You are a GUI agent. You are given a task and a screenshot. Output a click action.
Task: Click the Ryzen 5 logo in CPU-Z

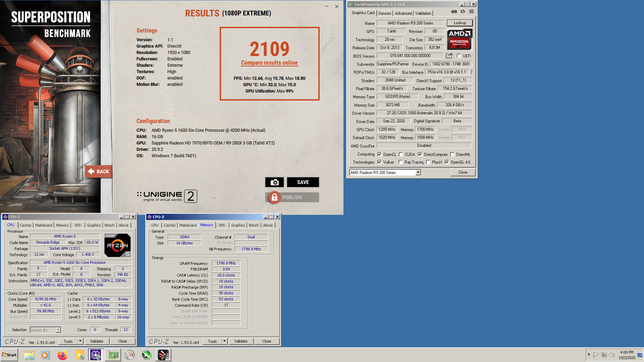click(117, 245)
